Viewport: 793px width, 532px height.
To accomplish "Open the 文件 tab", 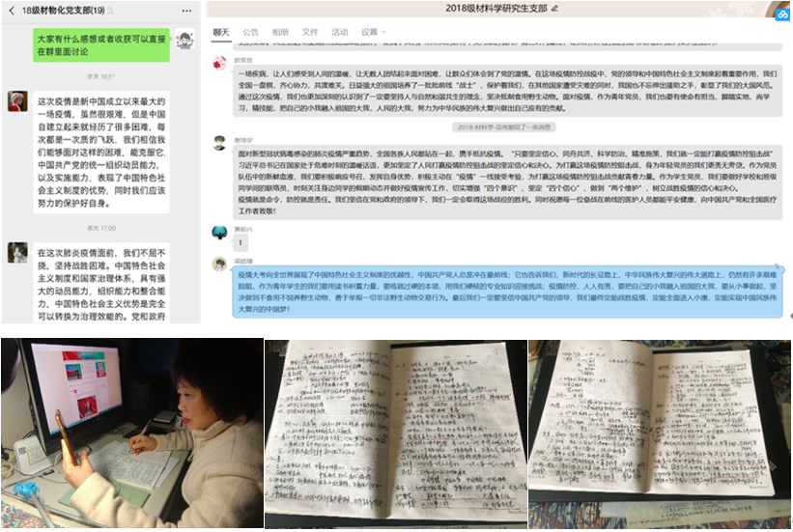I will (x=310, y=32).
